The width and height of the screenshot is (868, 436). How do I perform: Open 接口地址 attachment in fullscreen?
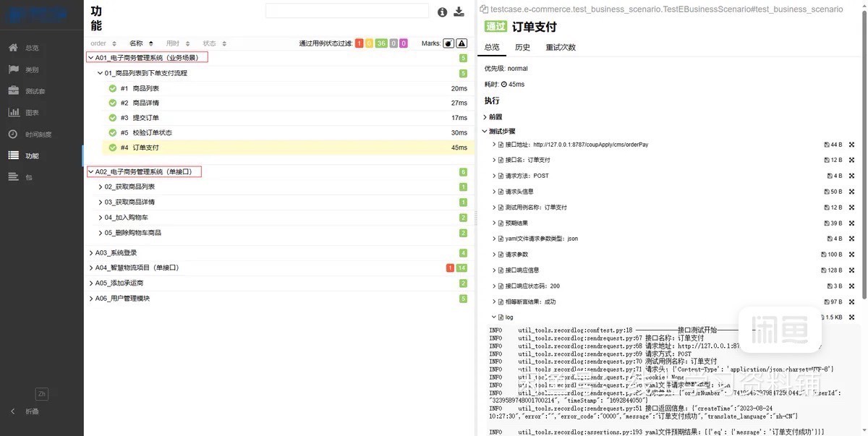tap(851, 145)
